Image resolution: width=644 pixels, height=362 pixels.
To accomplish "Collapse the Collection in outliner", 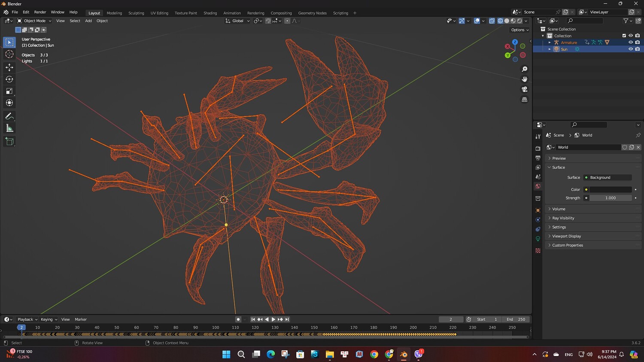I will pyautogui.click(x=543, y=36).
